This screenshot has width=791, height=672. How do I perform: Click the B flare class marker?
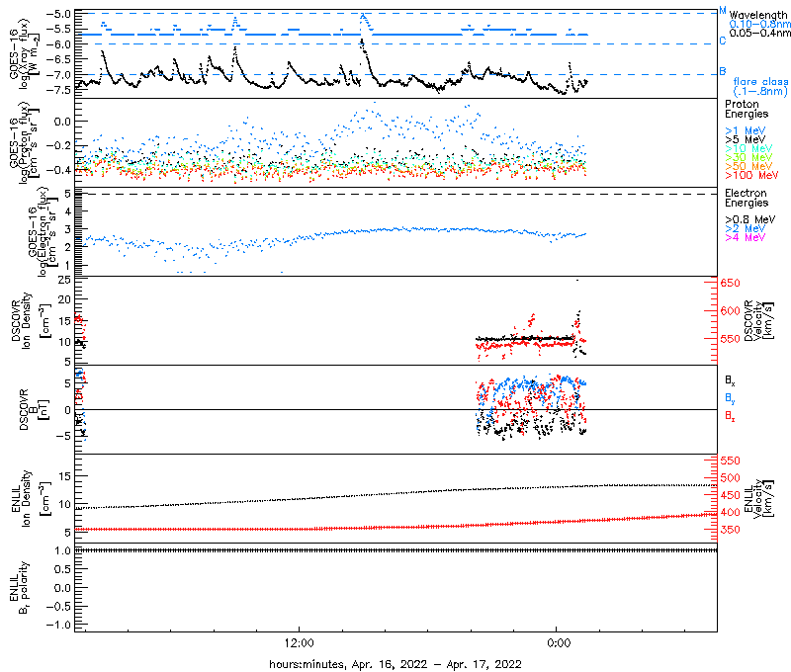pyautogui.click(x=723, y=71)
